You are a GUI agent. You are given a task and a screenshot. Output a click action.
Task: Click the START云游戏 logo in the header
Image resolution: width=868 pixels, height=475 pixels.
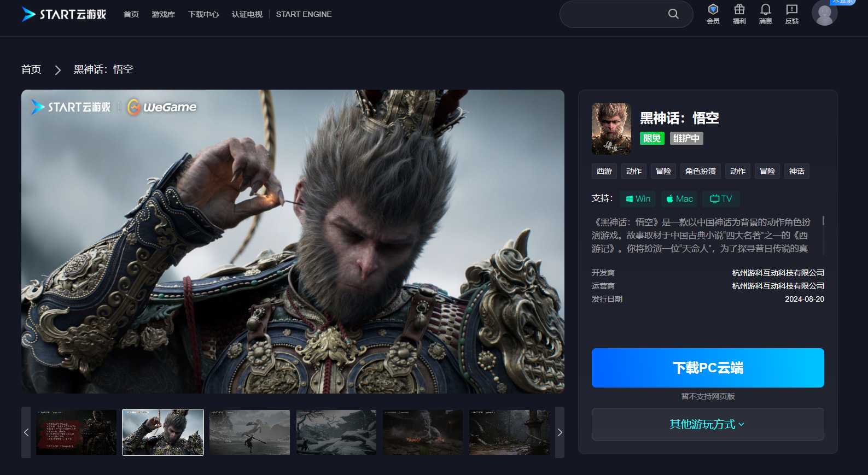coord(63,14)
